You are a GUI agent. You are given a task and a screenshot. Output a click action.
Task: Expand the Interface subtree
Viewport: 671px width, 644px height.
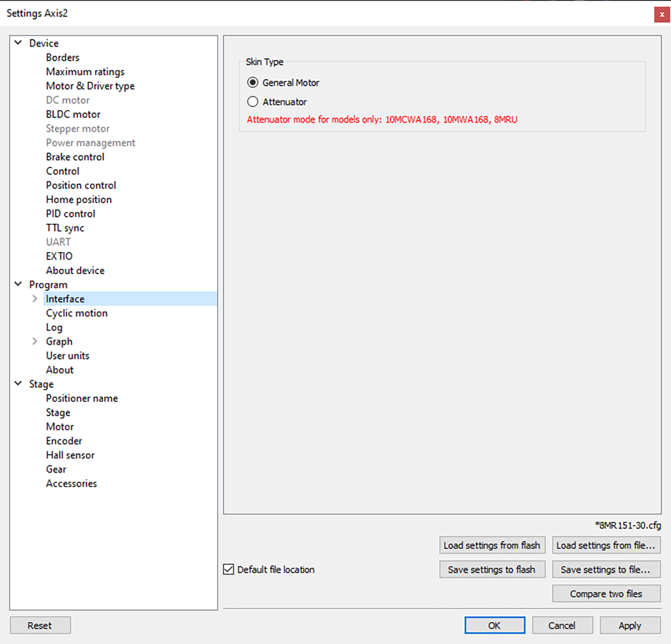pos(35,299)
